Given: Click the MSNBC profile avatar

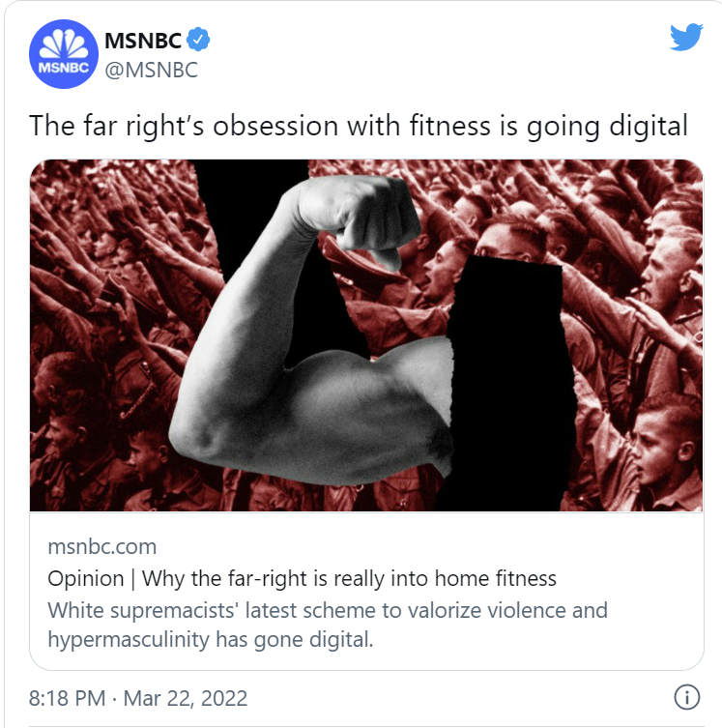Looking at the screenshot, I should pos(64,54).
